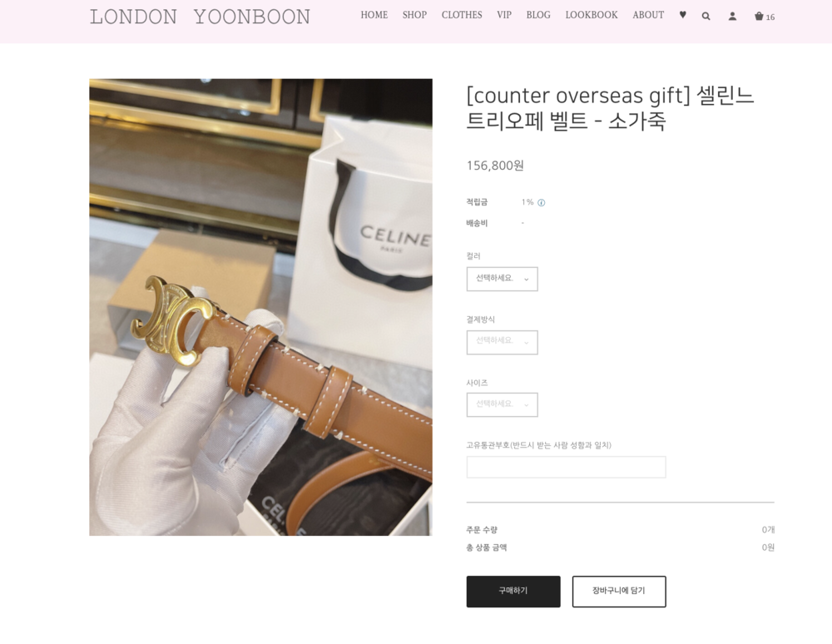The width and height of the screenshot is (832, 644).
Task: Open the Celine belt product image
Action: click(260, 307)
